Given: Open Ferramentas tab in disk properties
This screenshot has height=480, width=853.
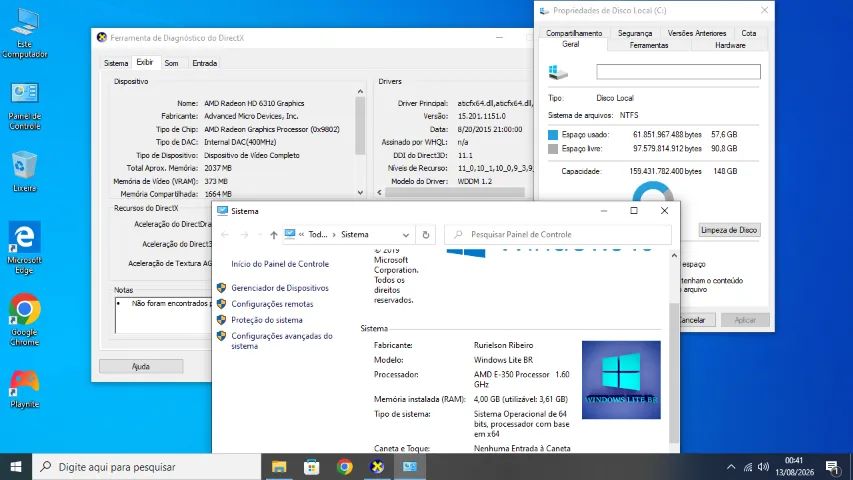Looking at the screenshot, I should (648, 45).
